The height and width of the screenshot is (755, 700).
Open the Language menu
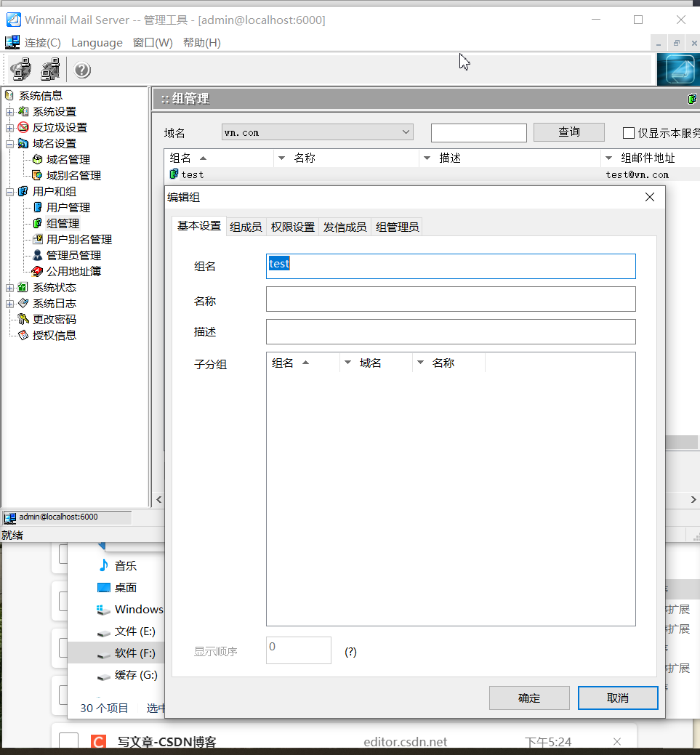coord(97,42)
